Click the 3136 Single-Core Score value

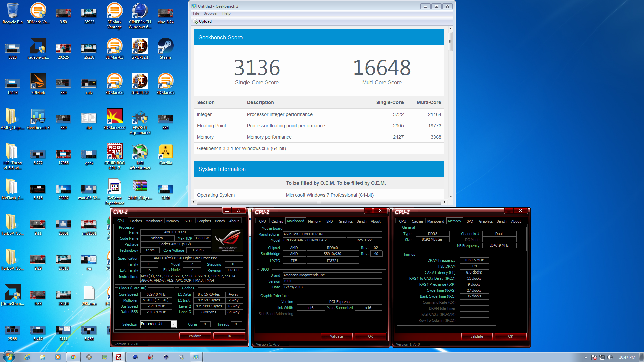click(x=257, y=68)
